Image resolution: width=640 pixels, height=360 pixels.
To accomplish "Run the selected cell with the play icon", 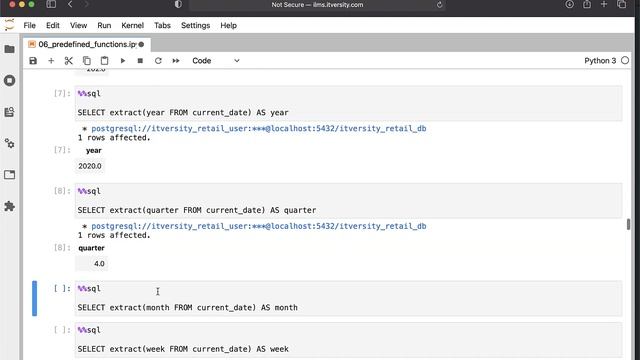I will (x=122, y=61).
